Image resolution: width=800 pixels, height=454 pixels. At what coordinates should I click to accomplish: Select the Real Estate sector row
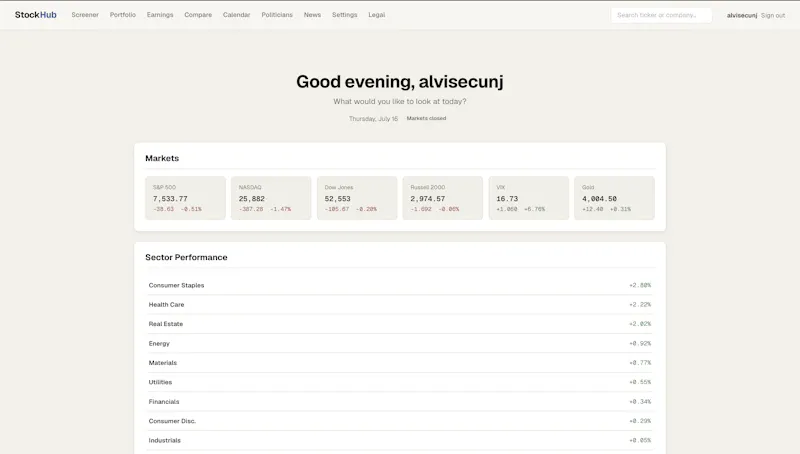click(399, 324)
